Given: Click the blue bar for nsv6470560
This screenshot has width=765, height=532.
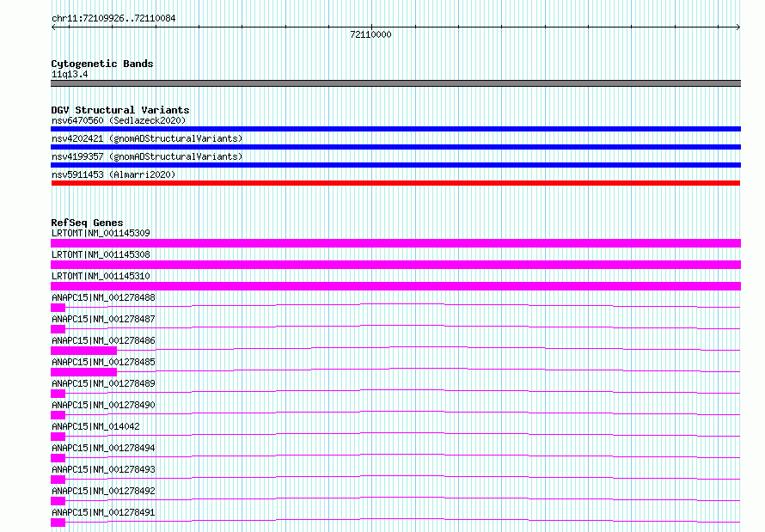Looking at the screenshot, I should point(395,129).
